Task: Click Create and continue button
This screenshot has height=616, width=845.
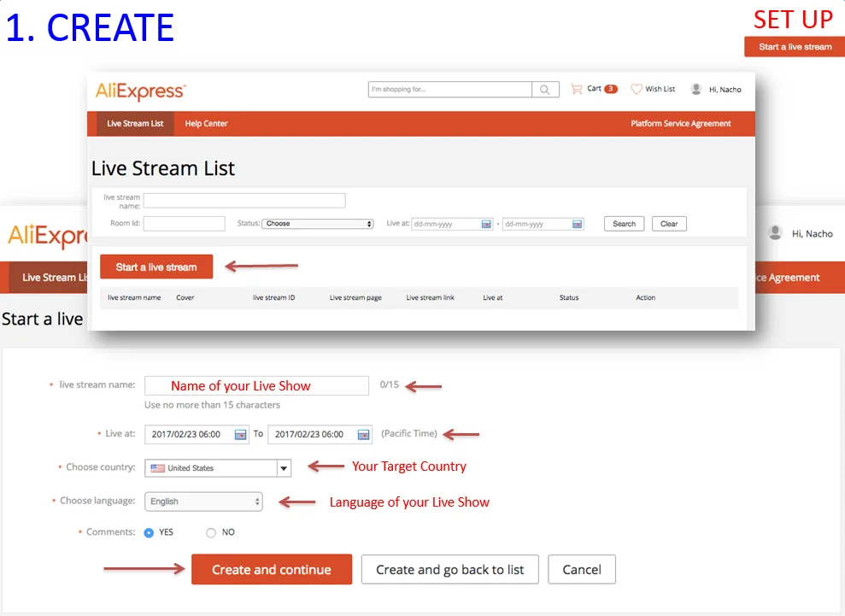Action: tap(272, 570)
